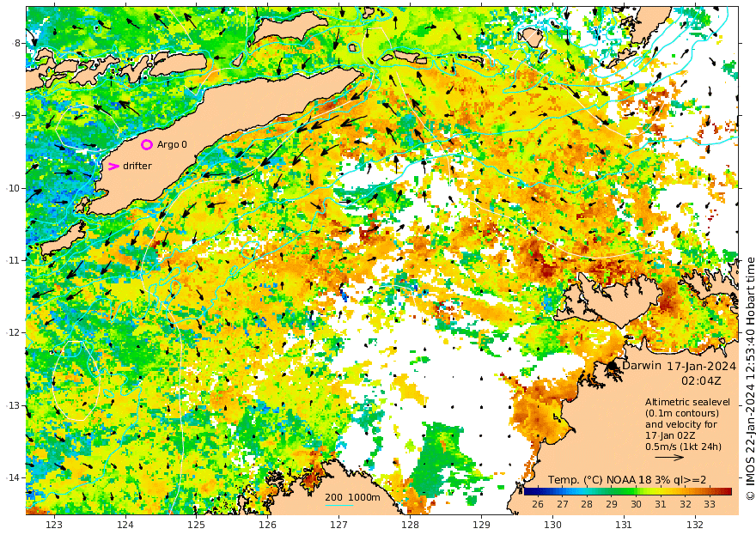756x541 pixels.
Task: Click the IMOS copyright timestamp text
Action: point(750,379)
